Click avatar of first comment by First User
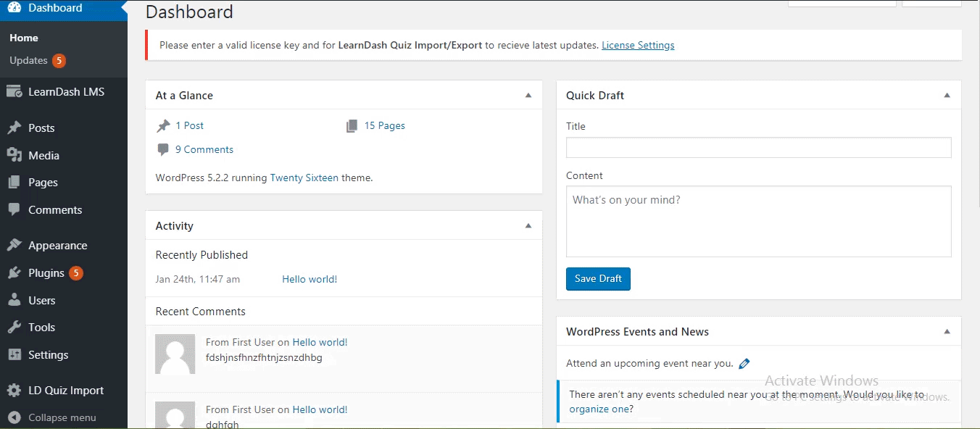Viewport: 980px width, 429px height. pyautogui.click(x=175, y=354)
